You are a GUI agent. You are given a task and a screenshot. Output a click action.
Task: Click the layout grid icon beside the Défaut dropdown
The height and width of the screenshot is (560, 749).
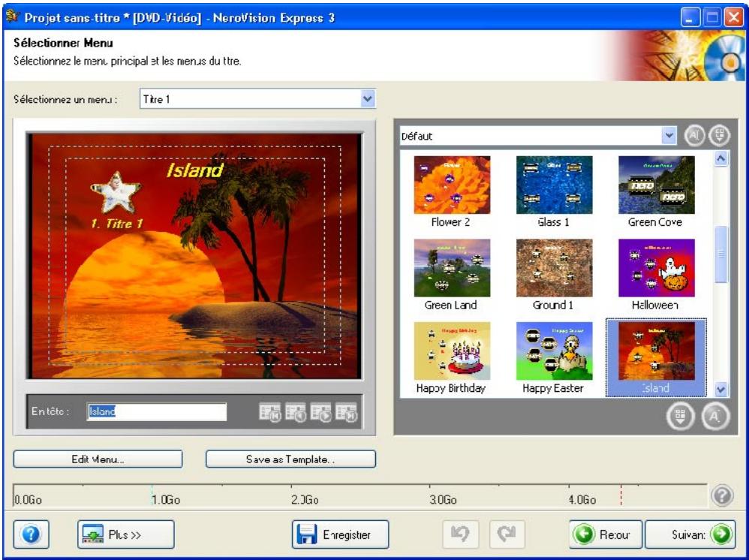[x=720, y=136]
